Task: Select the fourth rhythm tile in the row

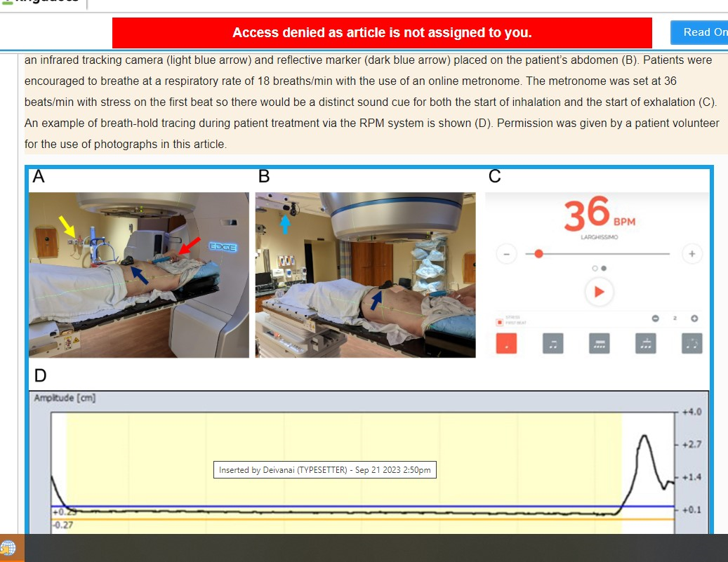Action: pyautogui.click(x=645, y=344)
